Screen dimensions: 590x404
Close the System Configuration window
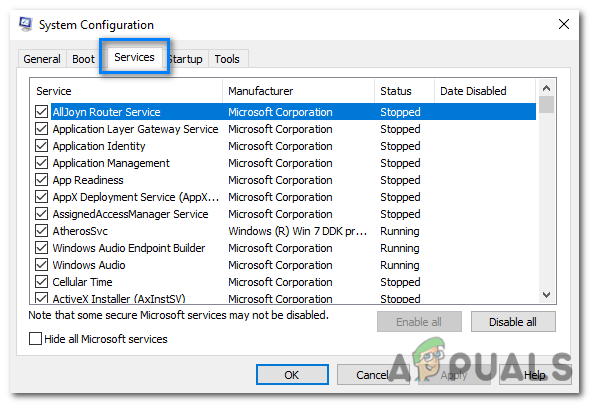point(563,24)
